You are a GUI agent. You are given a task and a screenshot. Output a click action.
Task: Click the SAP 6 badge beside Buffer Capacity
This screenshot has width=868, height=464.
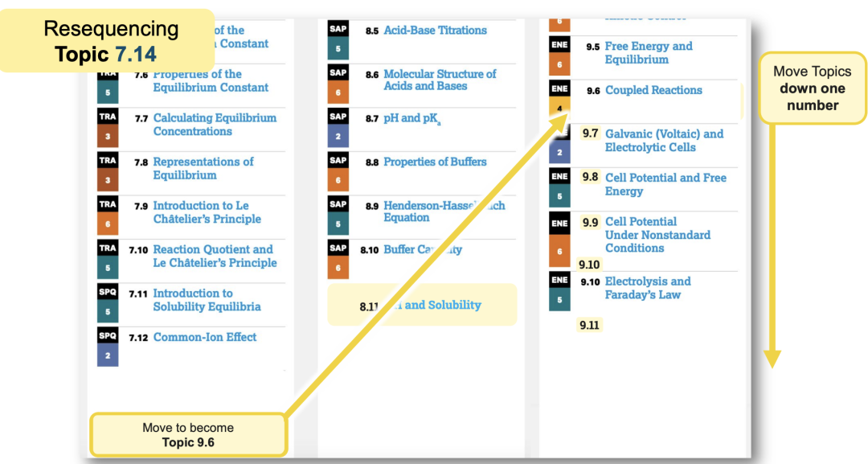pyautogui.click(x=338, y=259)
